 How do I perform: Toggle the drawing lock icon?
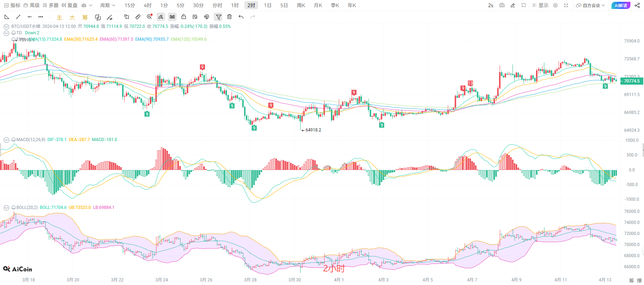pyautogui.click(x=184, y=17)
